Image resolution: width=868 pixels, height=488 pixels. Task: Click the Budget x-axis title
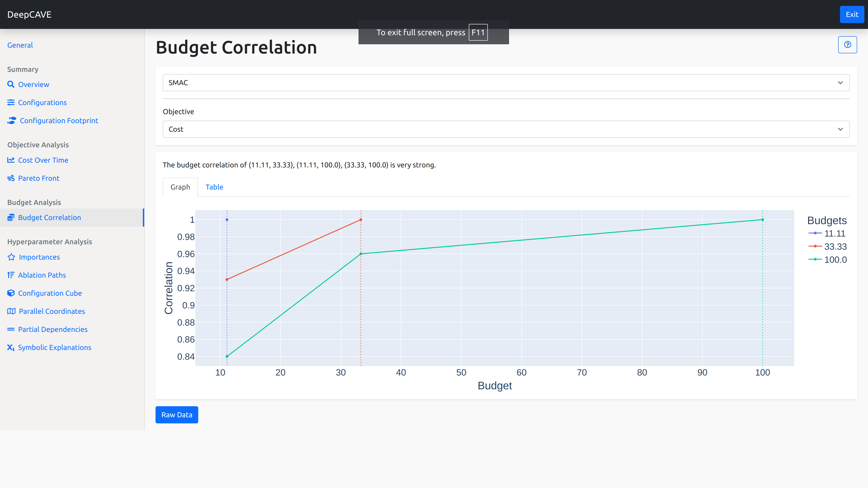point(495,386)
